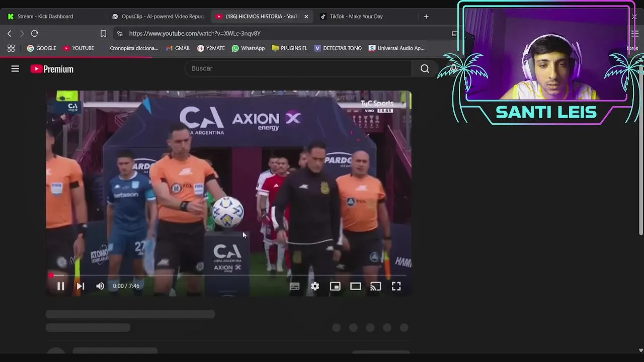Click the 0:00 / 7:46 time display
Image resolution: width=644 pixels, height=362 pixels.
126,286
